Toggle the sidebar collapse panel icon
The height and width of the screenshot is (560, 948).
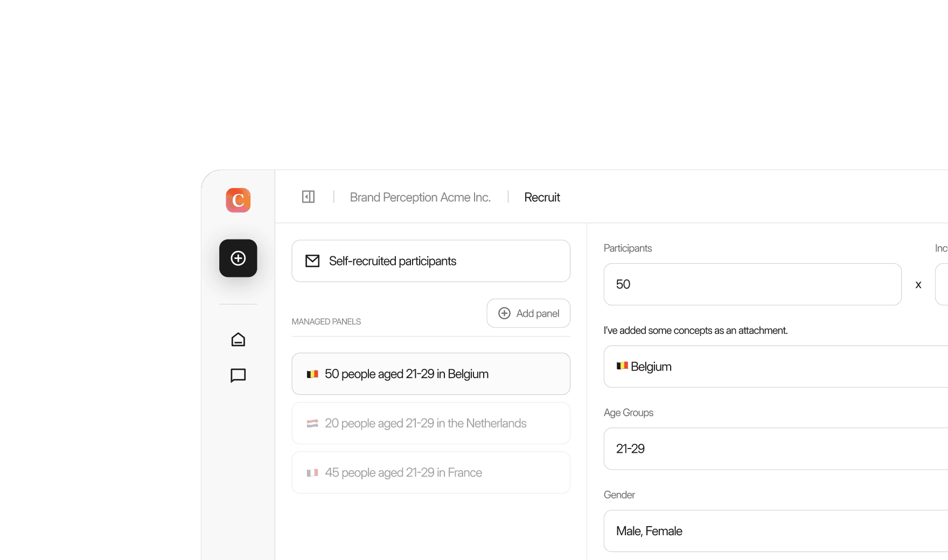pos(308,197)
